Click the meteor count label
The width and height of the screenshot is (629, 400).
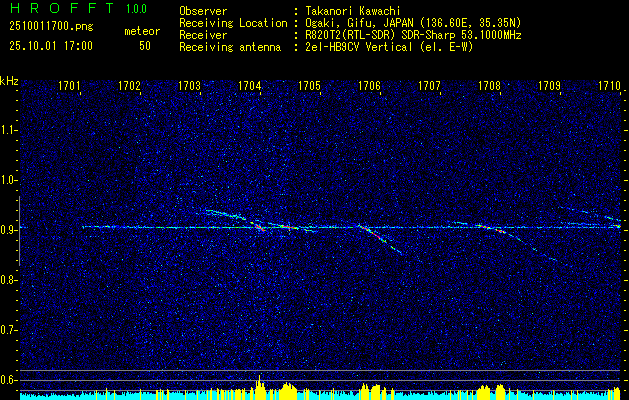click(142, 31)
